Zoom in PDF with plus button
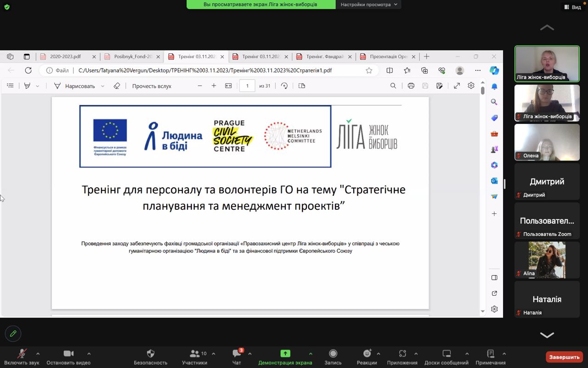Viewport: 588px width, 368px height. point(214,86)
